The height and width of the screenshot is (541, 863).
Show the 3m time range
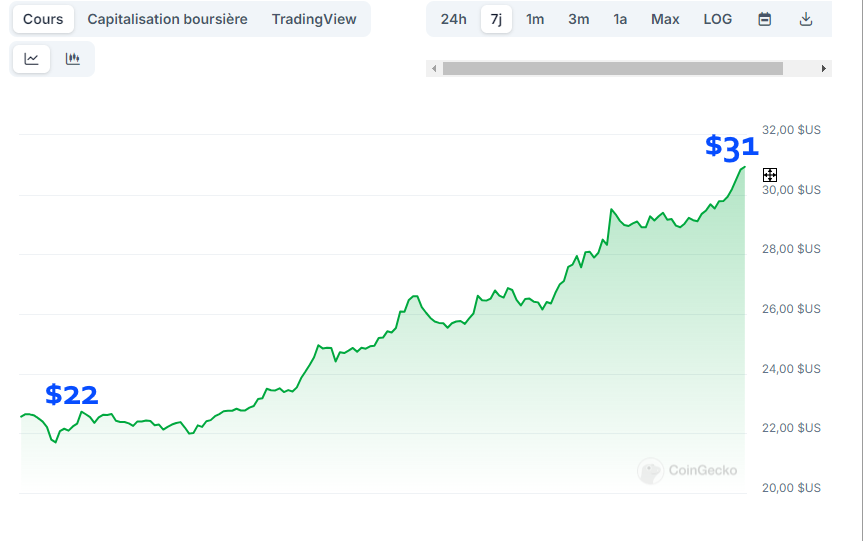point(578,19)
